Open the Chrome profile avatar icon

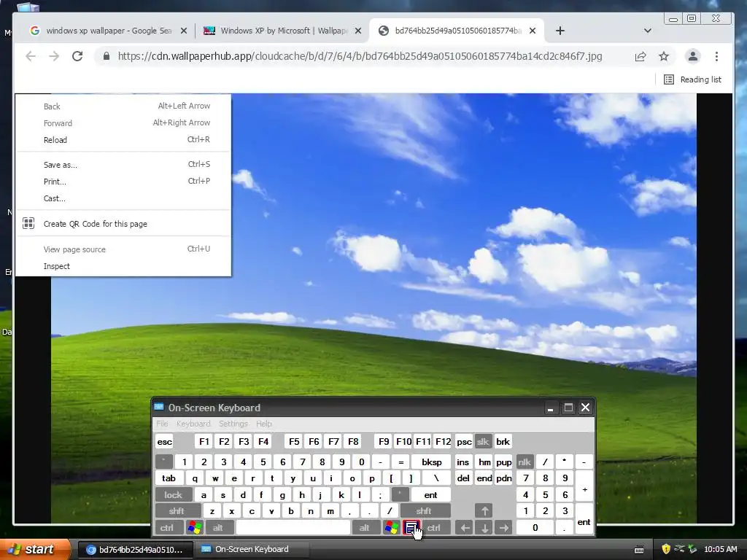[x=693, y=56]
